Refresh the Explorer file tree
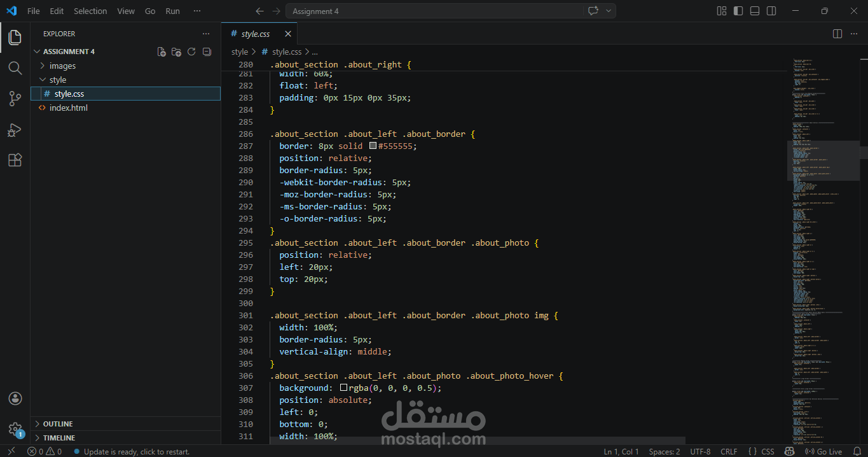The width and height of the screenshot is (868, 457). (x=191, y=52)
